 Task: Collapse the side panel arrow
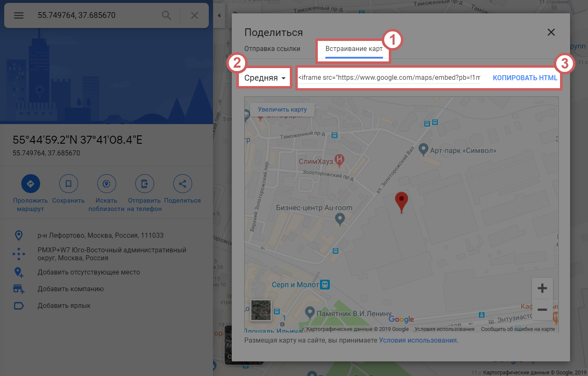[x=219, y=15]
